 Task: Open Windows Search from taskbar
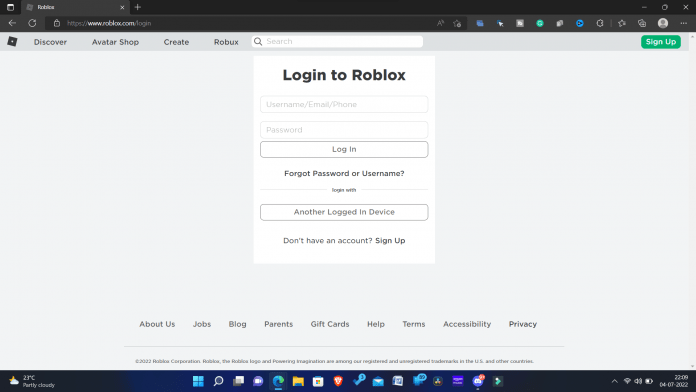tap(218, 381)
